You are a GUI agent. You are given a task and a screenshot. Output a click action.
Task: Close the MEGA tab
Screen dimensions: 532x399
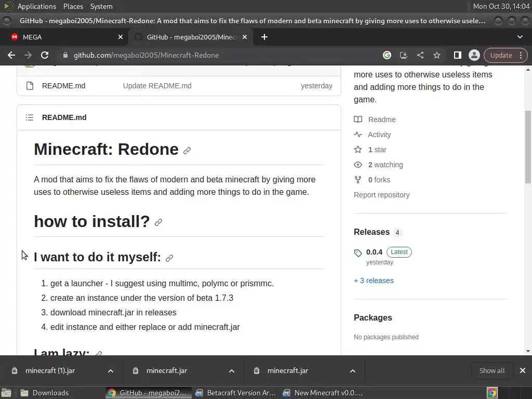coord(121,37)
